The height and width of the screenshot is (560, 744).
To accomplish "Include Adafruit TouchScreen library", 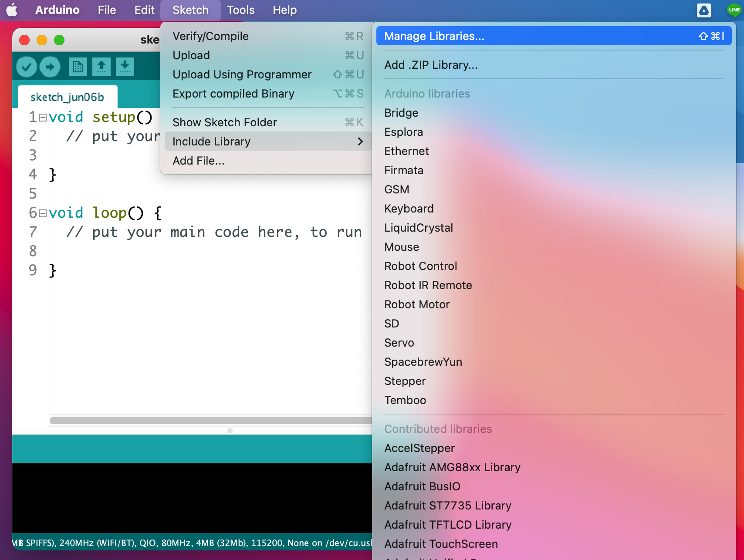I will click(x=554, y=544).
